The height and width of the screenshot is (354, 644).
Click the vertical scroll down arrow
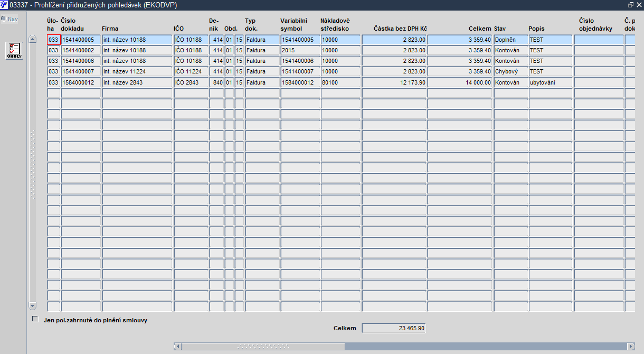tap(32, 306)
